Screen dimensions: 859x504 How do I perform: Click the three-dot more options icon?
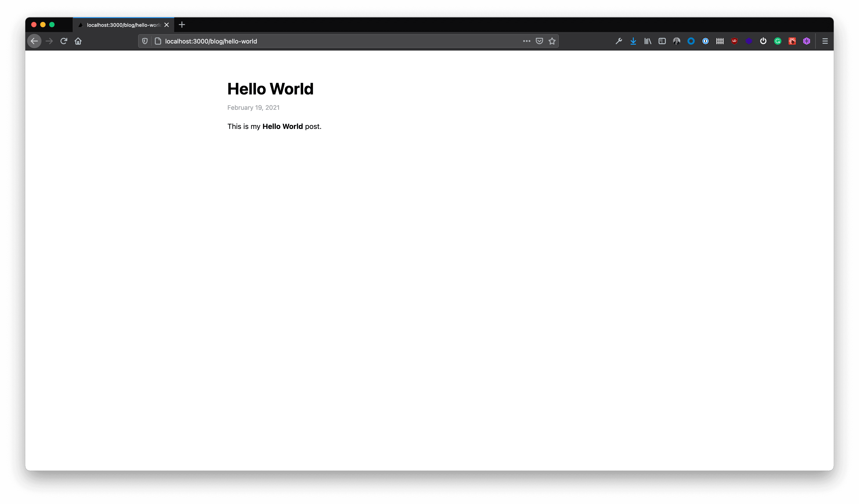click(x=527, y=41)
